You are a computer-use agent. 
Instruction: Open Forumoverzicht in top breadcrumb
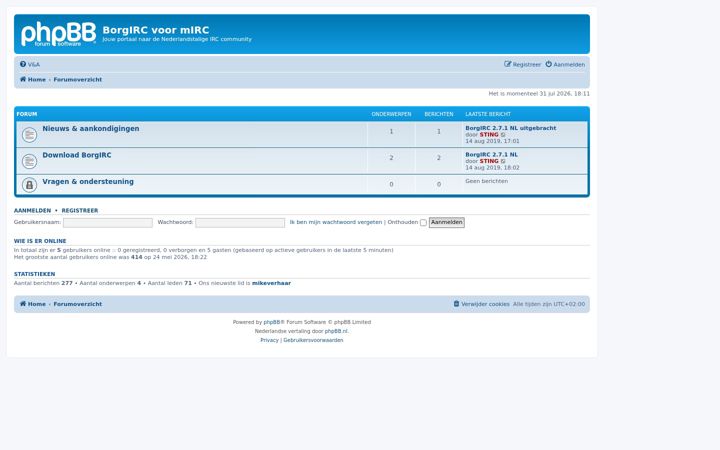(78, 79)
